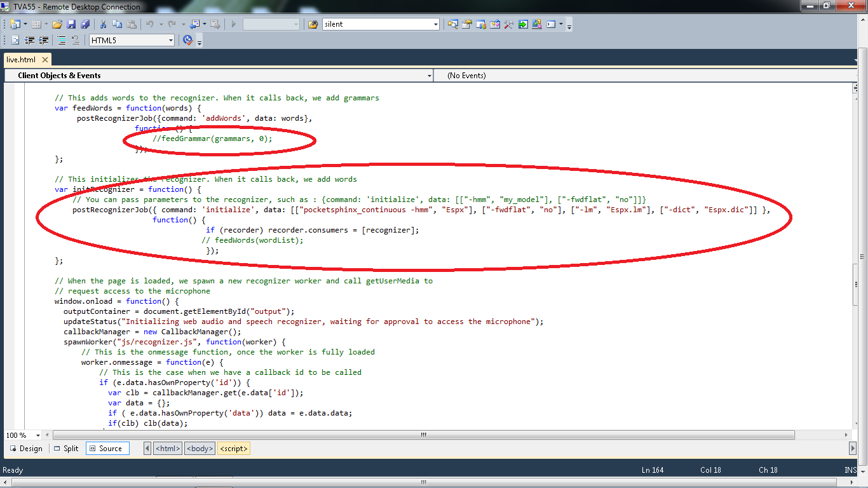Close the live.html tab
868x488 pixels.
45,60
